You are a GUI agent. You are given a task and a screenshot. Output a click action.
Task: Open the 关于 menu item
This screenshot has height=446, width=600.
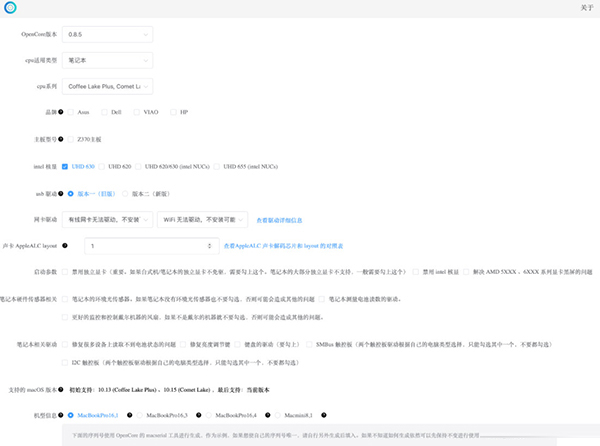586,8
